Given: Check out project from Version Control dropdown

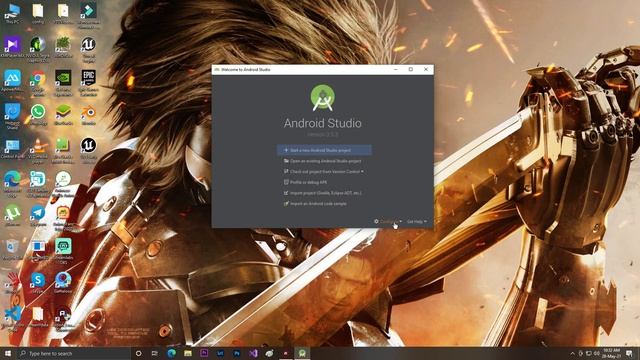Looking at the screenshot, I should (x=324, y=171).
